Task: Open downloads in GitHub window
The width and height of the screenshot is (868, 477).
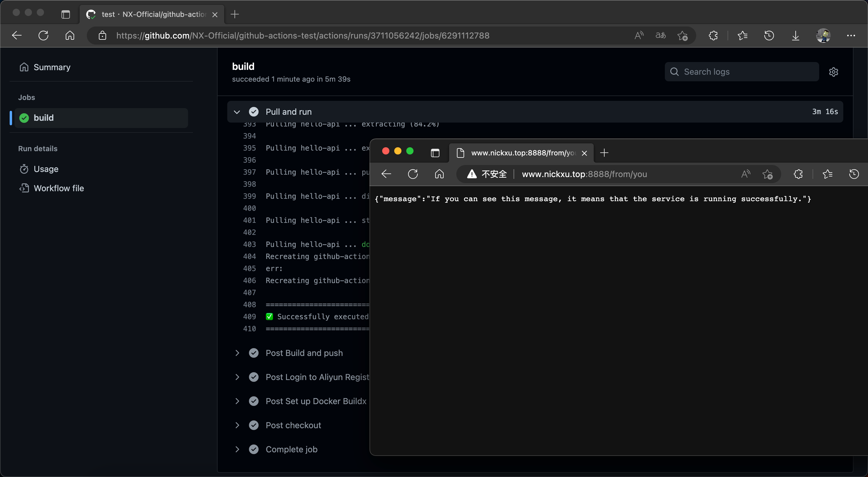Action: (796, 35)
